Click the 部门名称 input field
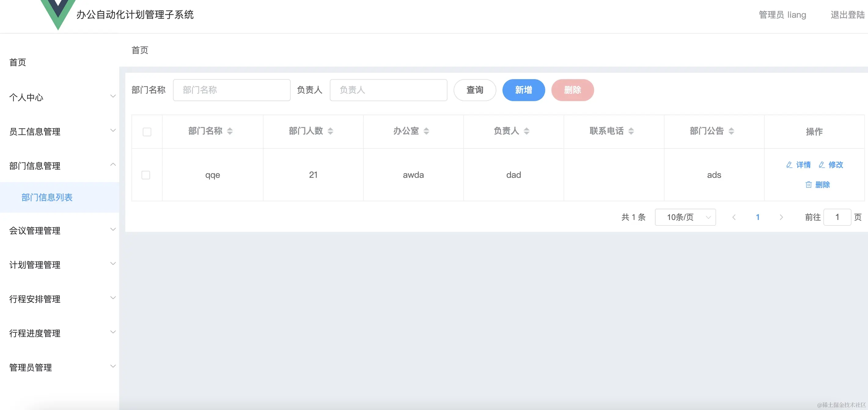868x410 pixels. click(x=231, y=90)
